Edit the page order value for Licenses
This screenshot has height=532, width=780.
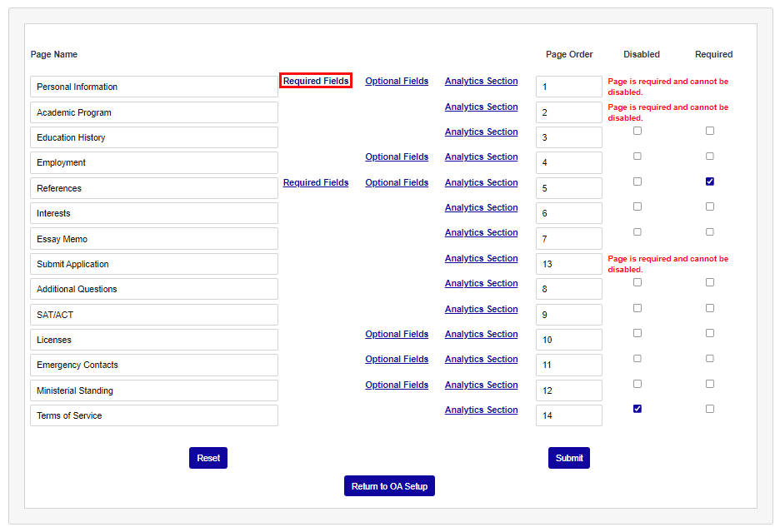569,339
